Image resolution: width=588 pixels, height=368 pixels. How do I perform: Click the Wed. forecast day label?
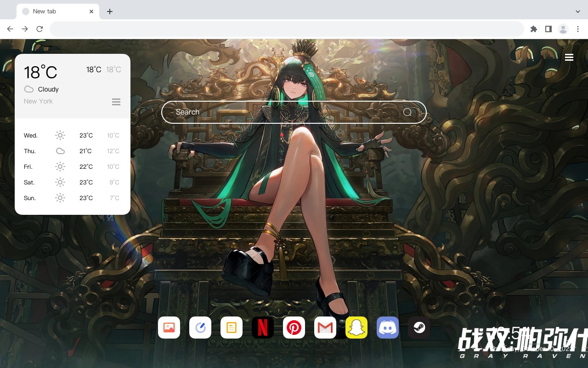[31, 135]
